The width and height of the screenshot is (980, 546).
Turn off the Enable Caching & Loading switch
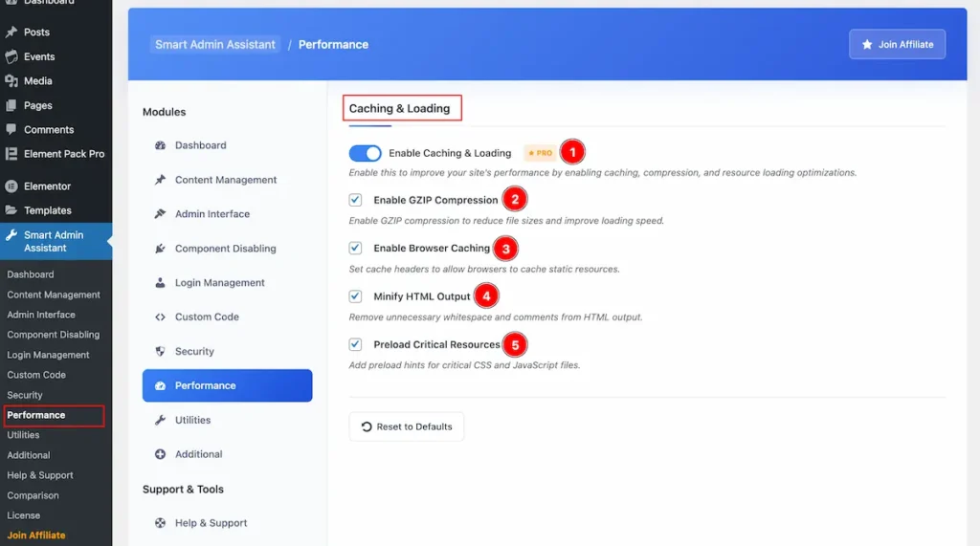tap(365, 153)
